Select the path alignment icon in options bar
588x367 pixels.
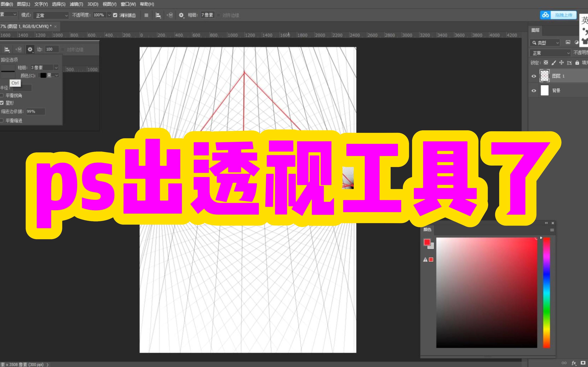(158, 15)
